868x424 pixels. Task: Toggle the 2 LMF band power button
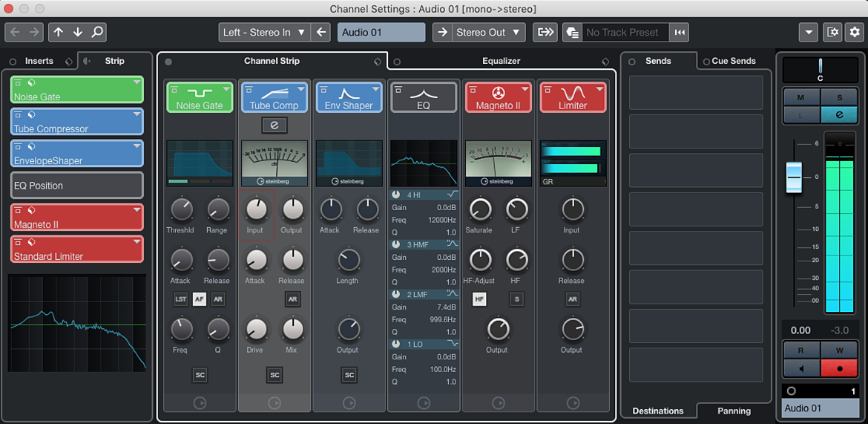click(396, 294)
